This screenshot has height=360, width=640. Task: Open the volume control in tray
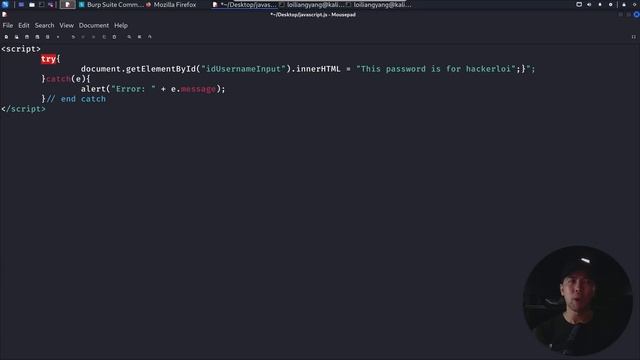pyautogui.click(x=589, y=4)
